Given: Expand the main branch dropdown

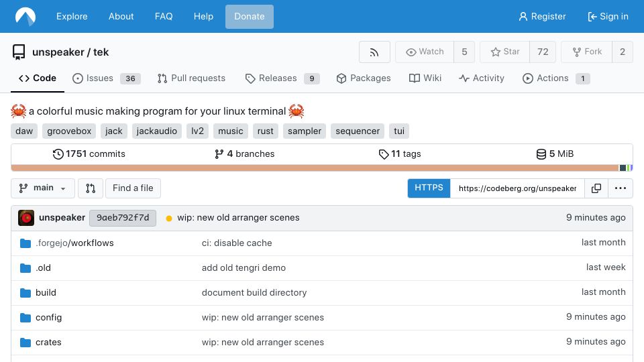Looking at the screenshot, I should 43,188.
